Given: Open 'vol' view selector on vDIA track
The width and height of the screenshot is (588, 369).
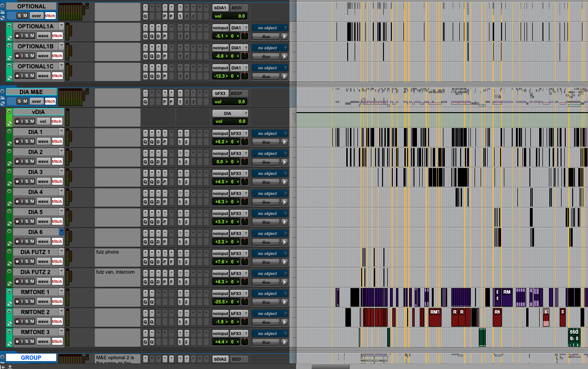Looking at the screenshot, I should tap(43, 121).
